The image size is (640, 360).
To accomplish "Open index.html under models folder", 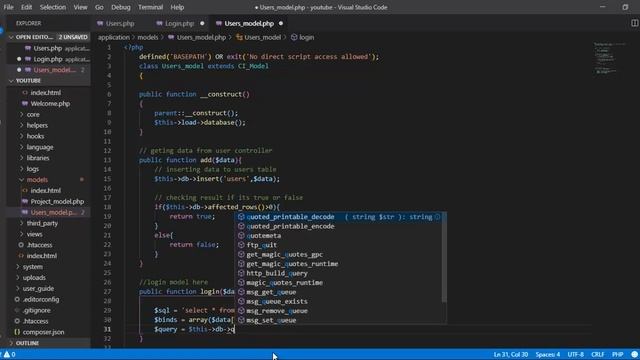I will (45, 191).
